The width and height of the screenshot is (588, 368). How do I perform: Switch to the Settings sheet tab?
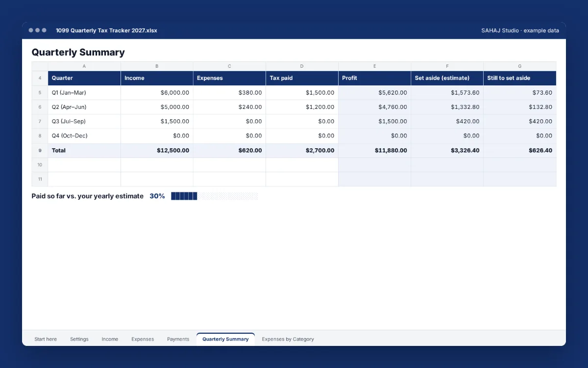pos(79,339)
